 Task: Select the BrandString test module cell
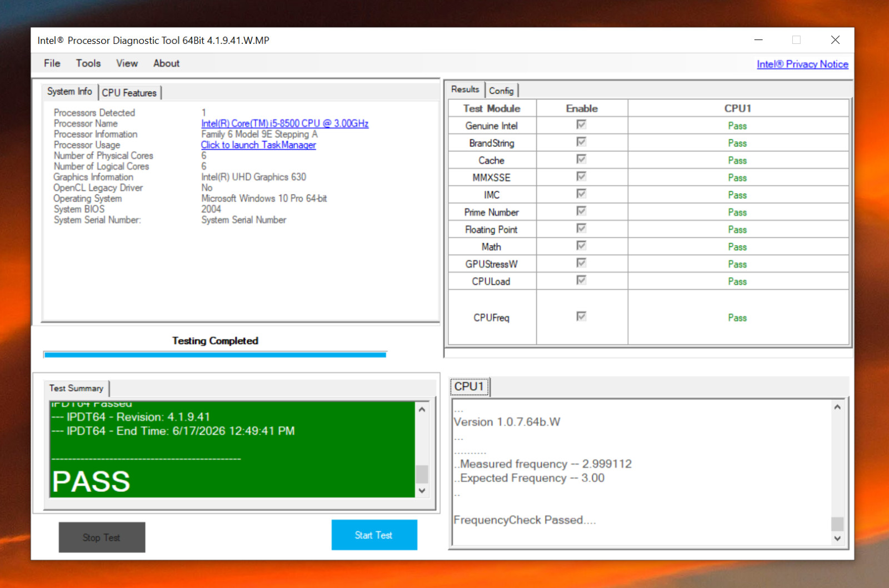tap(492, 143)
